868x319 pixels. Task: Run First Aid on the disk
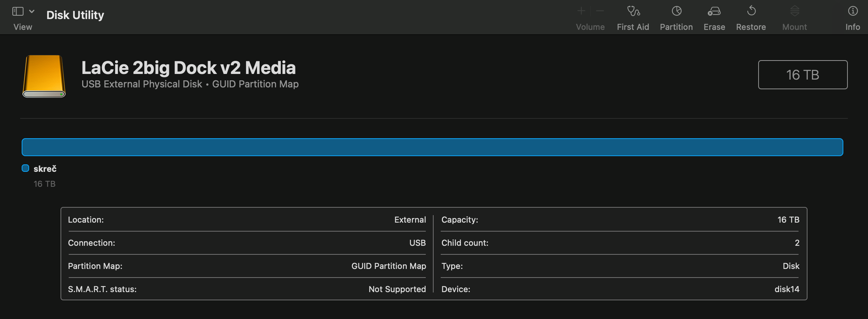pos(633,11)
